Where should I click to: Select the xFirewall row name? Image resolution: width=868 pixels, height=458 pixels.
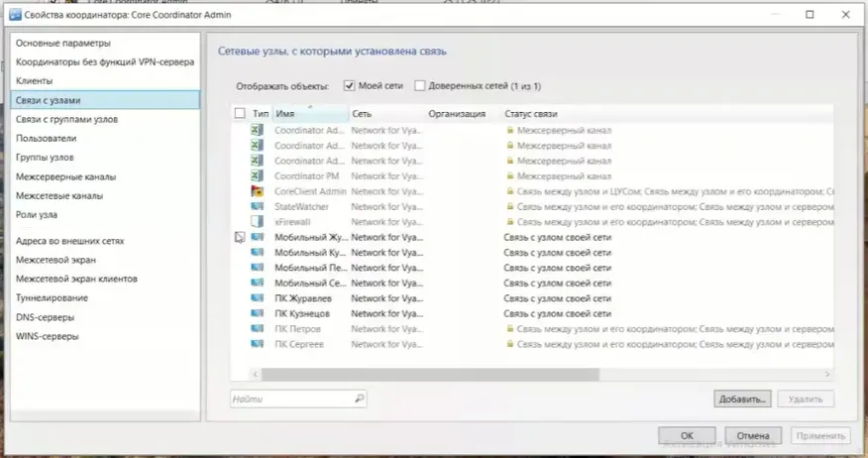pyautogui.click(x=293, y=221)
